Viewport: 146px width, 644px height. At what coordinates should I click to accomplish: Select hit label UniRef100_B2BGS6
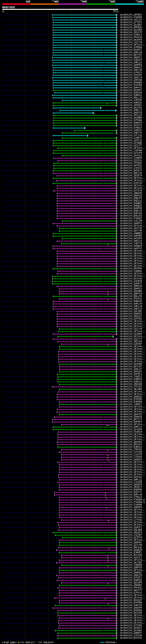(131, 93)
